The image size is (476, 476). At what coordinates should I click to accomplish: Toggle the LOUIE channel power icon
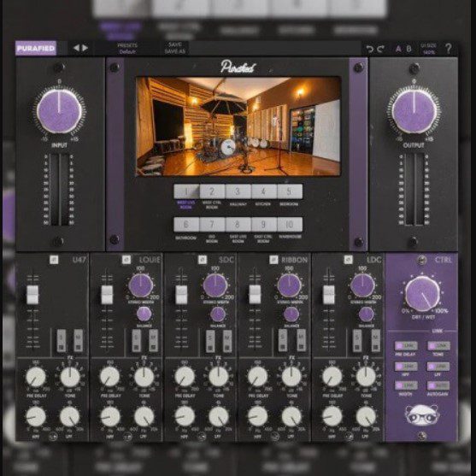pos(126,260)
